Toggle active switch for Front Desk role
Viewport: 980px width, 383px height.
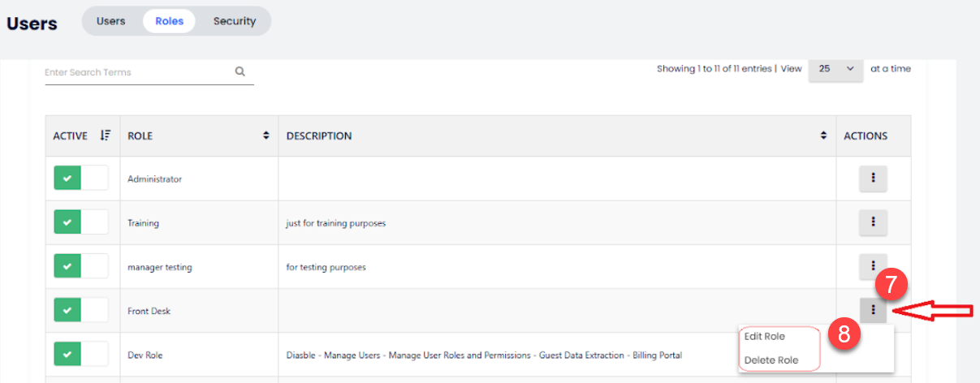pyautogui.click(x=80, y=311)
